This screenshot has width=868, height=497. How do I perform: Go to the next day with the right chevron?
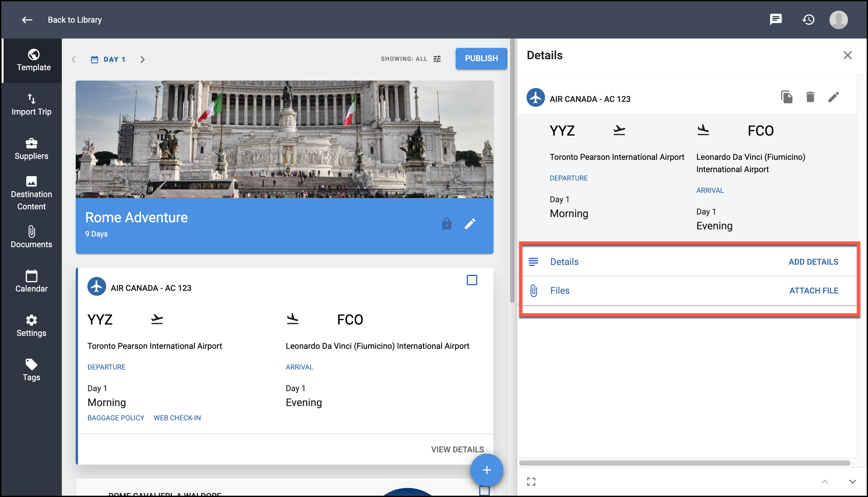tap(143, 60)
